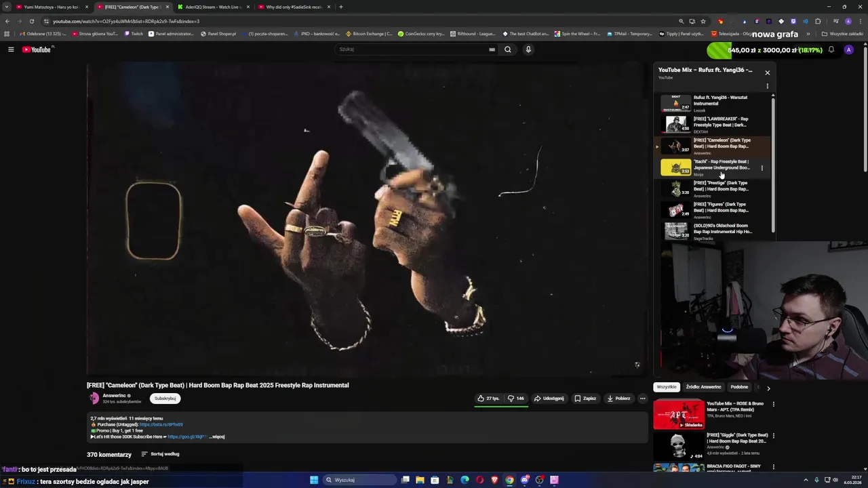Open the goo.gl subscribe link in the description
The height and width of the screenshot is (488, 868).
tap(187, 436)
